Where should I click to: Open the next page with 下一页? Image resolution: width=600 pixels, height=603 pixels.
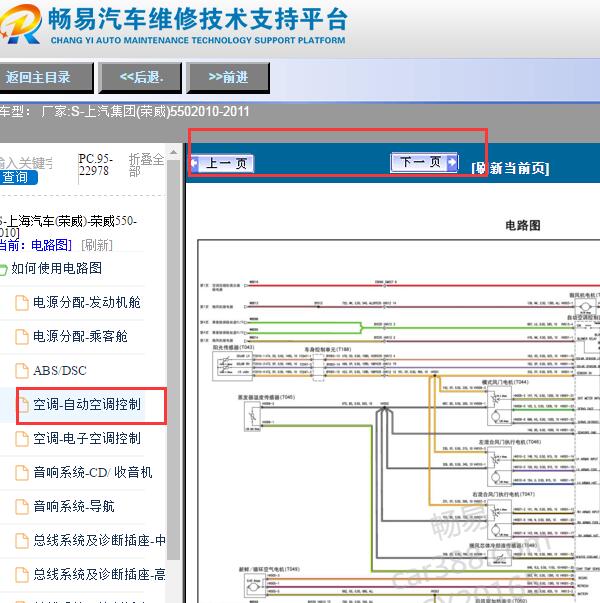click(424, 162)
